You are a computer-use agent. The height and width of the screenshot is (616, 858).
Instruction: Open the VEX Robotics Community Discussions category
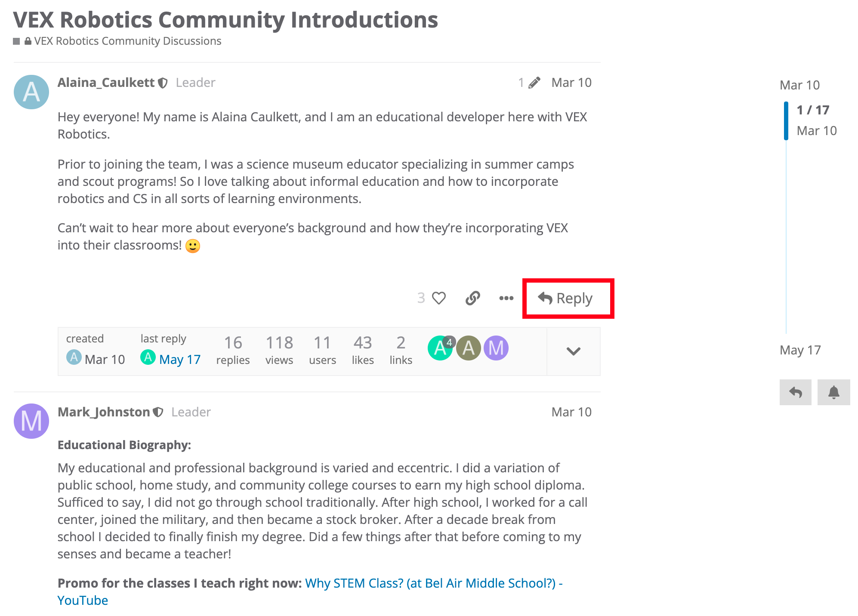(x=127, y=41)
